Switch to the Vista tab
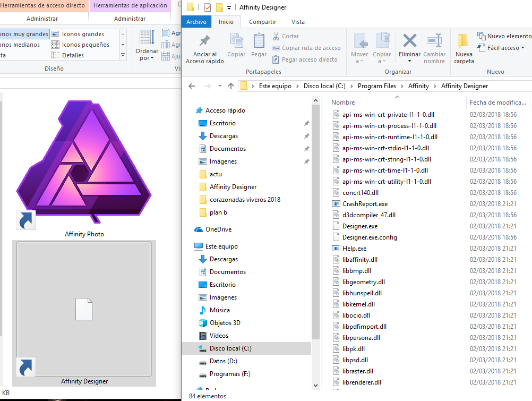This screenshot has width=532, height=401. (298, 22)
